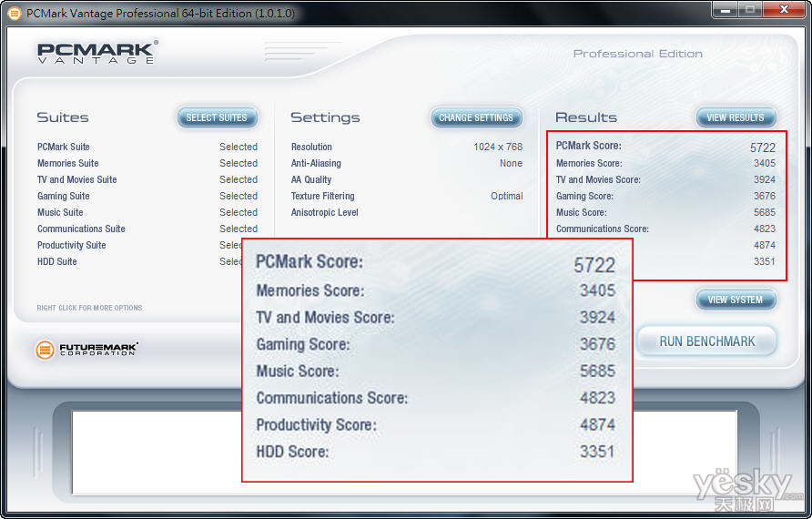Click the VIEW SYSTEM button
The width and height of the screenshot is (812, 519).
[736, 300]
